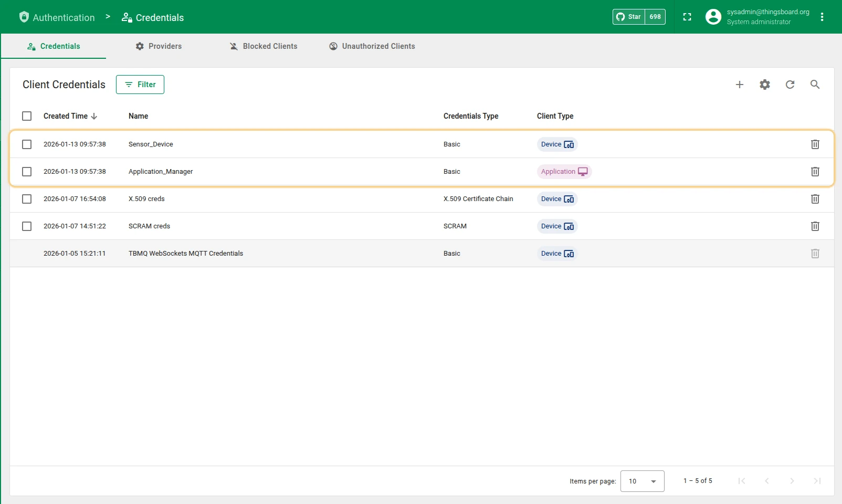Delete the X.509 creds entry

(x=815, y=199)
